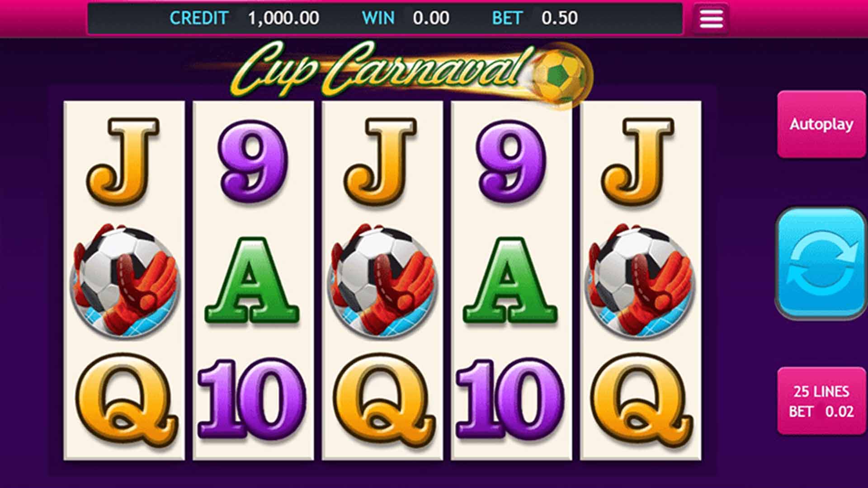868x488 pixels.
Task: Click the Autoplay button
Action: [x=821, y=124]
